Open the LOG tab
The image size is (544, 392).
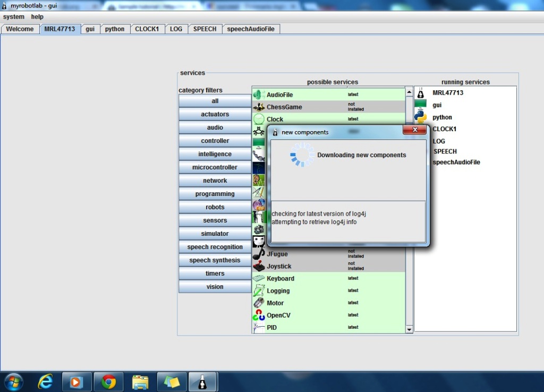click(x=176, y=29)
